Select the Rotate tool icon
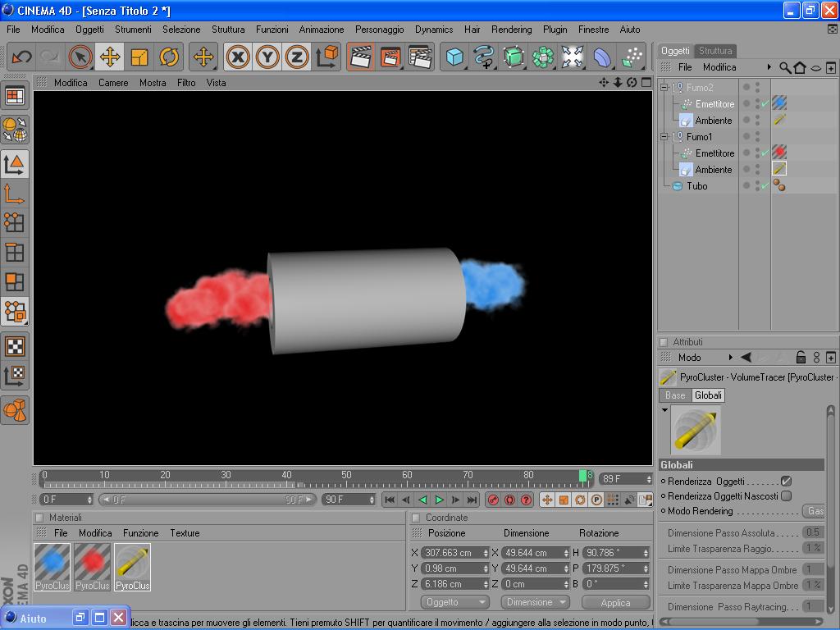840x630 pixels. pos(169,57)
